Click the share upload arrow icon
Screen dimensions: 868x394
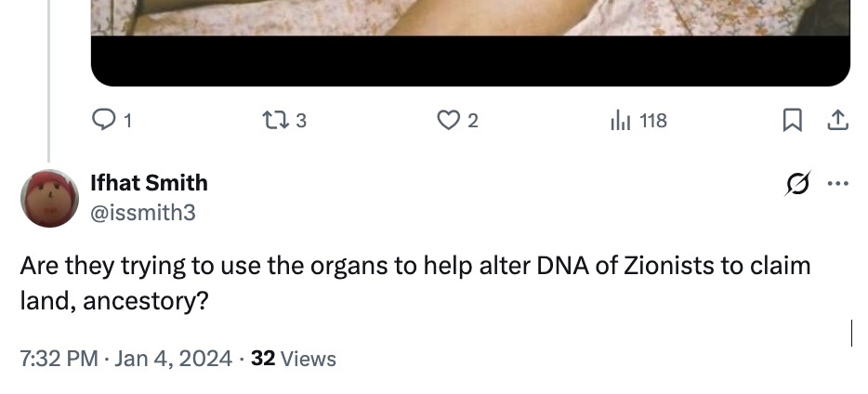click(837, 120)
